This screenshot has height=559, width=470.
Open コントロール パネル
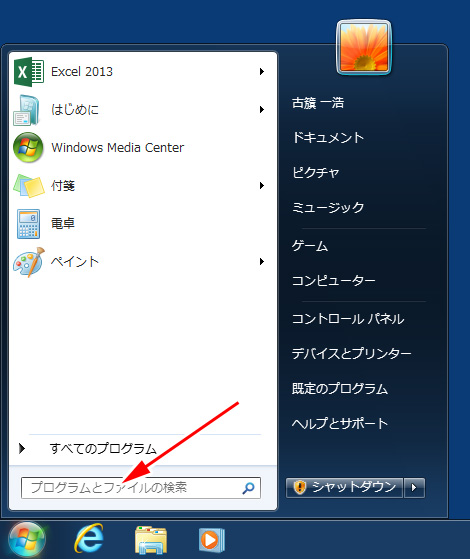tap(348, 319)
